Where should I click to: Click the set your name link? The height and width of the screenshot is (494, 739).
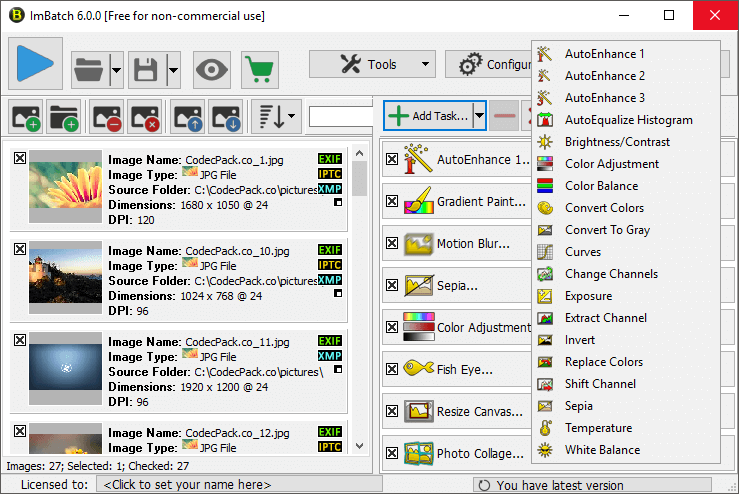tap(187, 485)
